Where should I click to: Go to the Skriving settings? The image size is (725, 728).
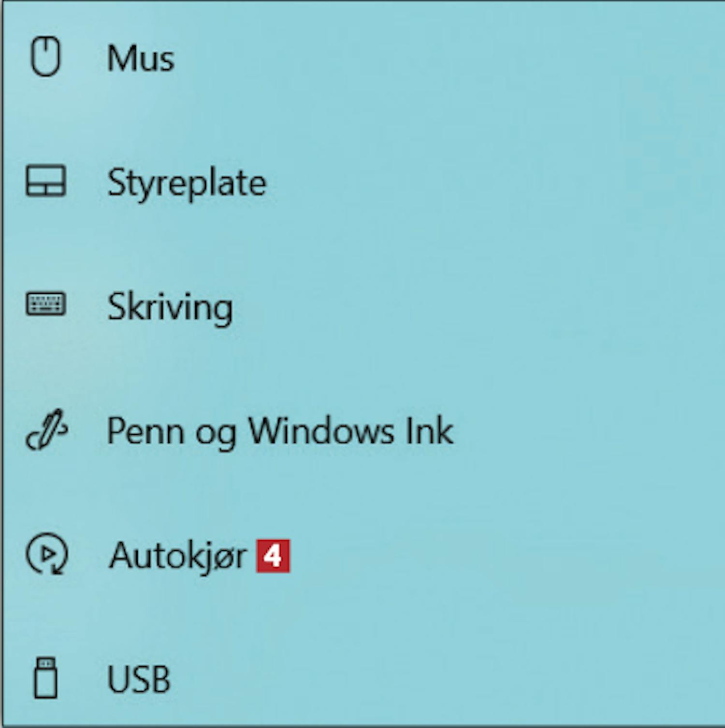click(362, 306)
